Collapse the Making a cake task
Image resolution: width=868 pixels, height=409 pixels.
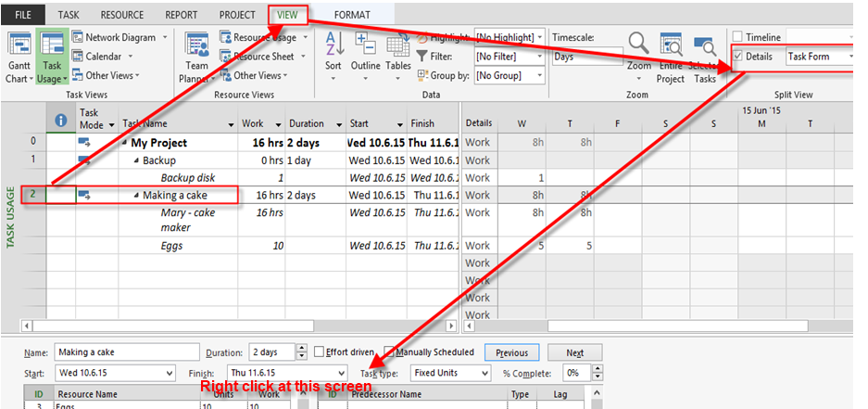coord(136,196)
